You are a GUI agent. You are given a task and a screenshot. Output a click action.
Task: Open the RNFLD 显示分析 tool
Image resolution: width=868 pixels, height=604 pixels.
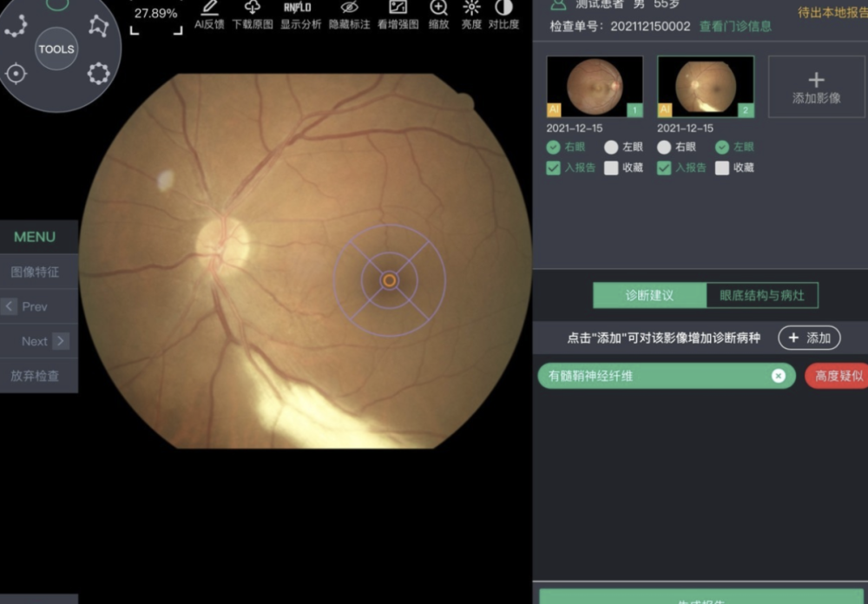click(298, 8)
